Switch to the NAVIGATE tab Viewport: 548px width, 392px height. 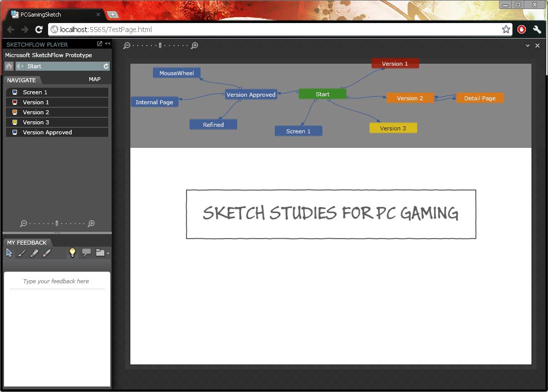pyautogui.click(x=22, y=80)
